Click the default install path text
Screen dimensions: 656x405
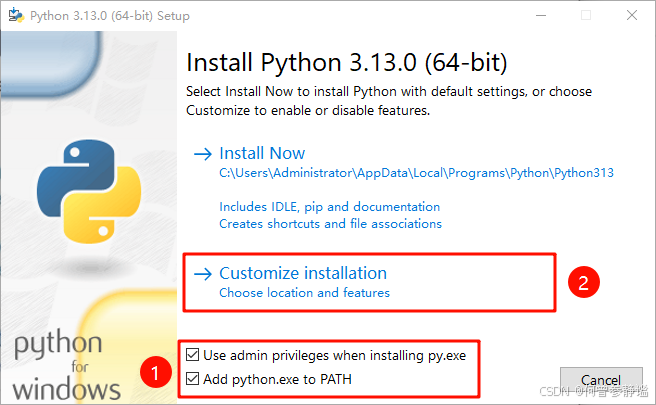(416, 173)
